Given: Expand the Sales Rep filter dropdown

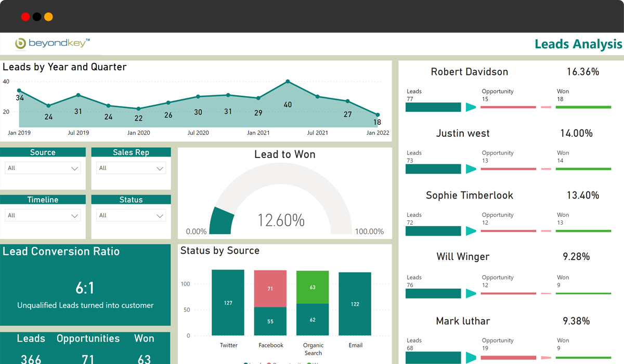Looking at the screenshot, I should pyautogui.click(x=131, y=168).
